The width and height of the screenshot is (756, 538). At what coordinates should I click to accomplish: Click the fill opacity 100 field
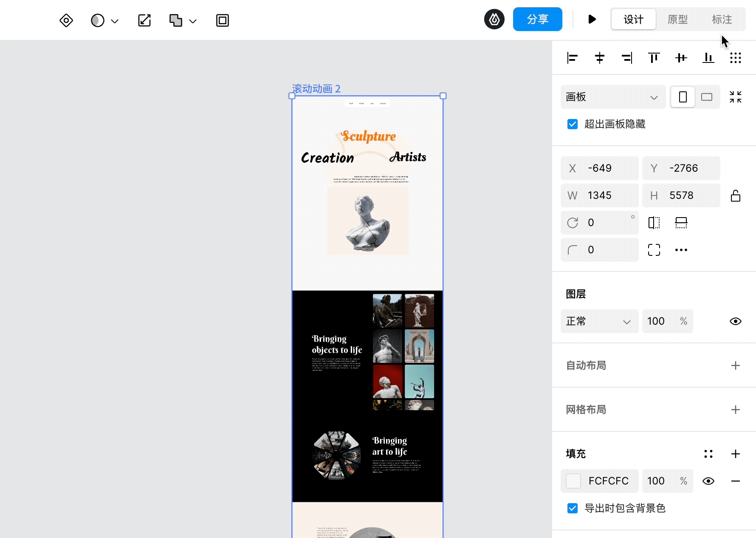click(668, 481)
